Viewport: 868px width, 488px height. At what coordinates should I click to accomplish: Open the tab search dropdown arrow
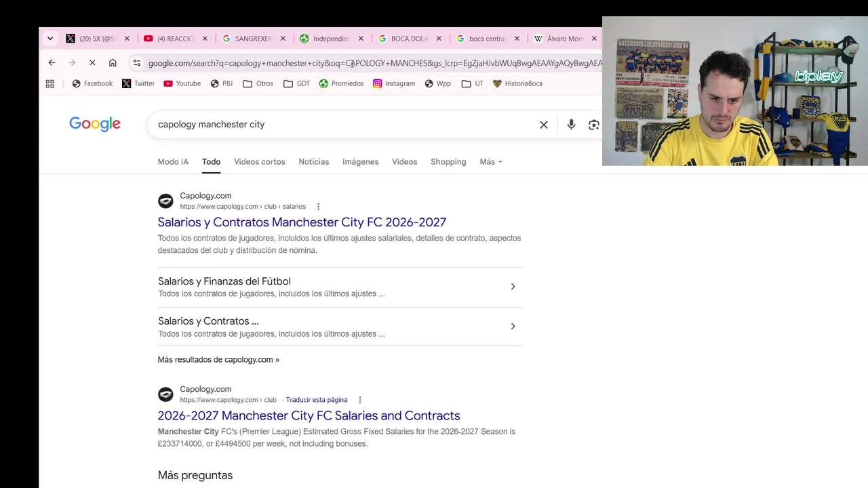click(x=50, y=39)
